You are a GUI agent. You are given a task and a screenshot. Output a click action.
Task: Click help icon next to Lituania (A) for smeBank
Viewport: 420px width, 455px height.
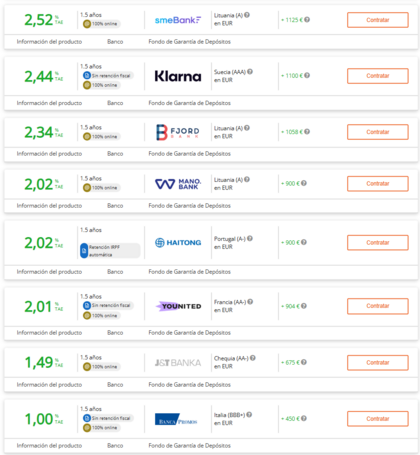coord(247,15)
